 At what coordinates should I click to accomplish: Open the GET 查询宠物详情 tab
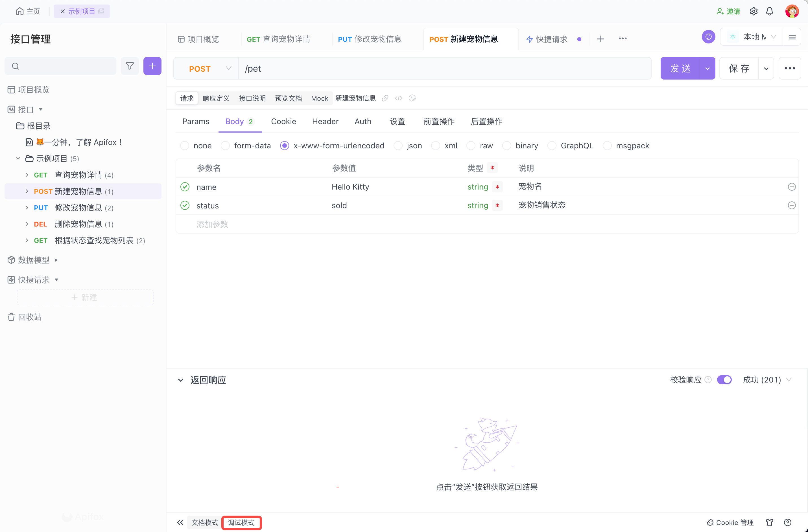point(278,39)
